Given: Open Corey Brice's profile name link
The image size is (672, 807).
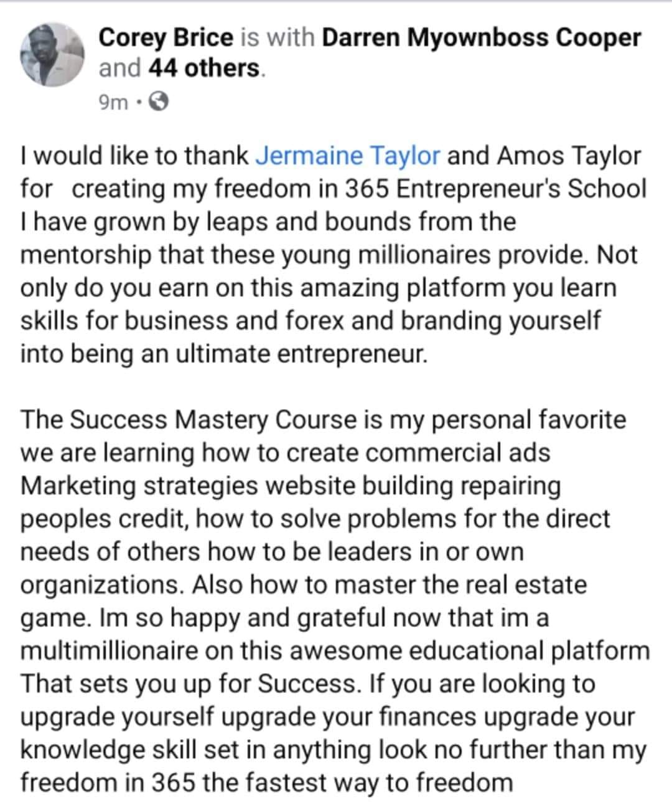Looking at the screenshot, I should coord(166,38).
